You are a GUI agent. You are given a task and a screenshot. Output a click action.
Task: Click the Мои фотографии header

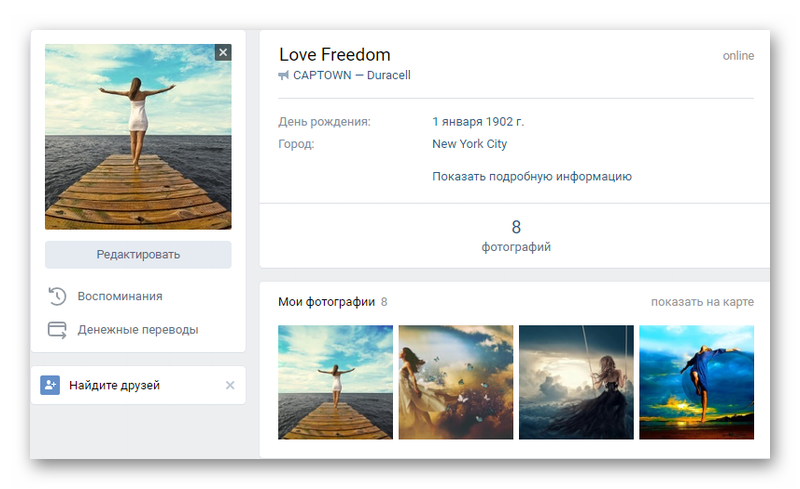[x=327, y=302]
